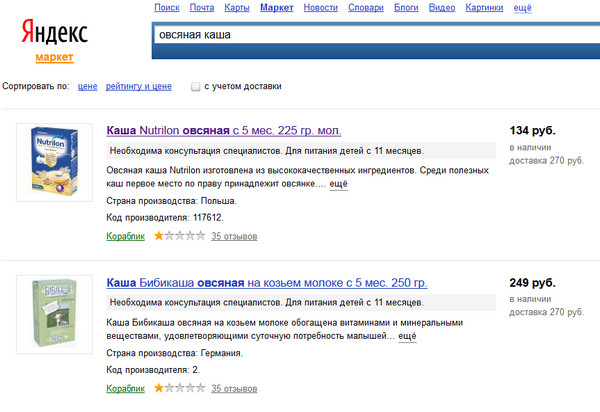The height and width of the screenshot is (412, 600).
Task: Open the Новости link in the top navigation
Action: [x=320, y=8]
